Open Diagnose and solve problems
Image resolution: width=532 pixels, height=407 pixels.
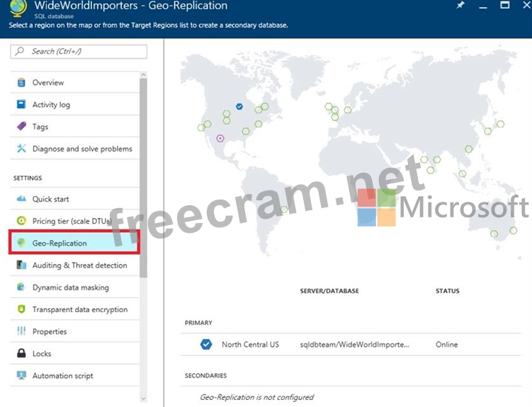click(74, 149)
